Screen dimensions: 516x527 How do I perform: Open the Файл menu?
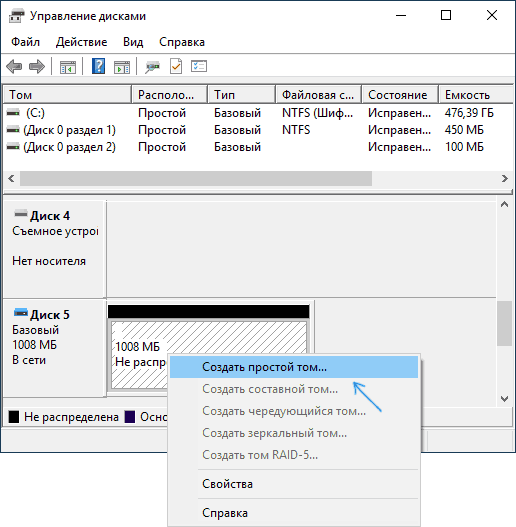26,42
